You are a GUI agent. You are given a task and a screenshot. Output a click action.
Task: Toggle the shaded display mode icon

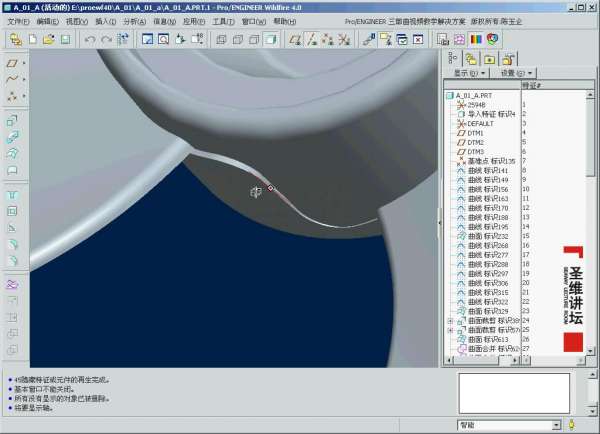271,39
